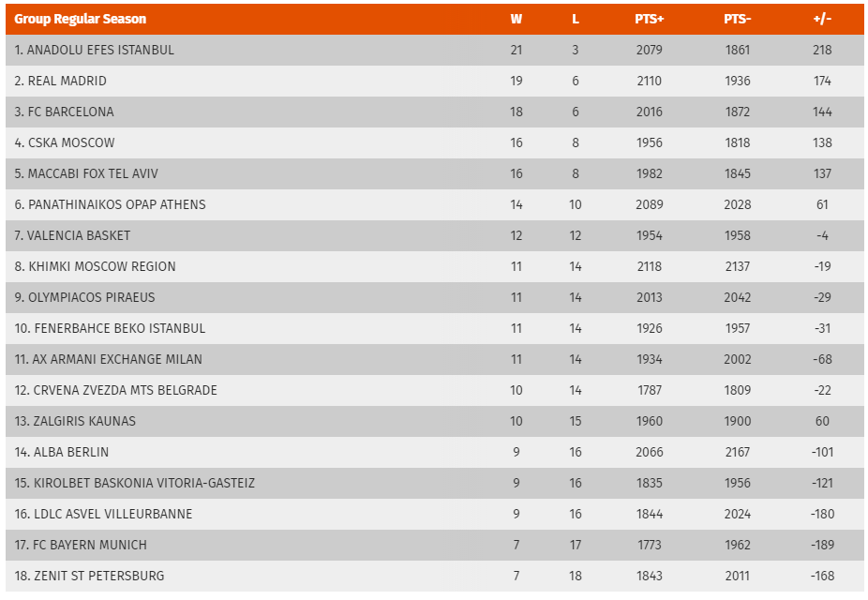Select the W column header

(516, 20)
